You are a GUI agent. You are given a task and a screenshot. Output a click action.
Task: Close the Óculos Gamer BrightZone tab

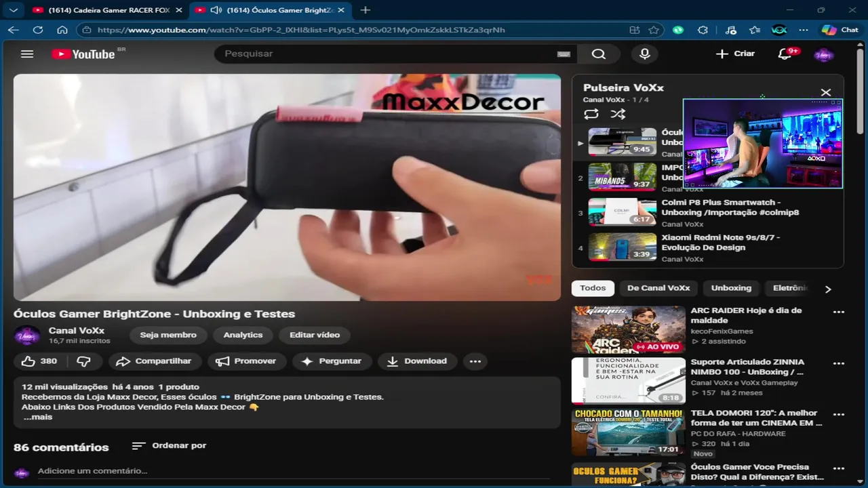tap(341, 10)
